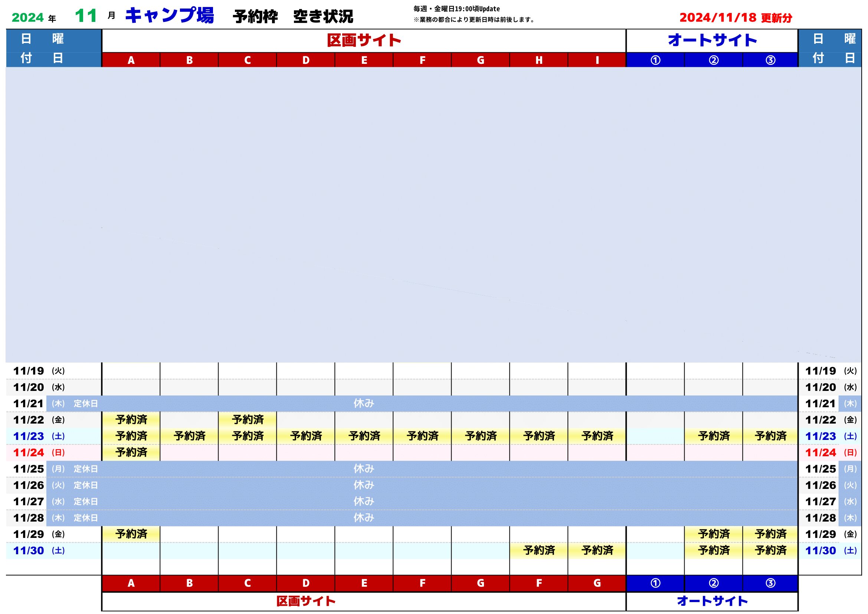The width and height of the screenshot is (868, 614).
Task: Click 予約済 cell for 11/23 site H
Action: [x=539, y=436]
